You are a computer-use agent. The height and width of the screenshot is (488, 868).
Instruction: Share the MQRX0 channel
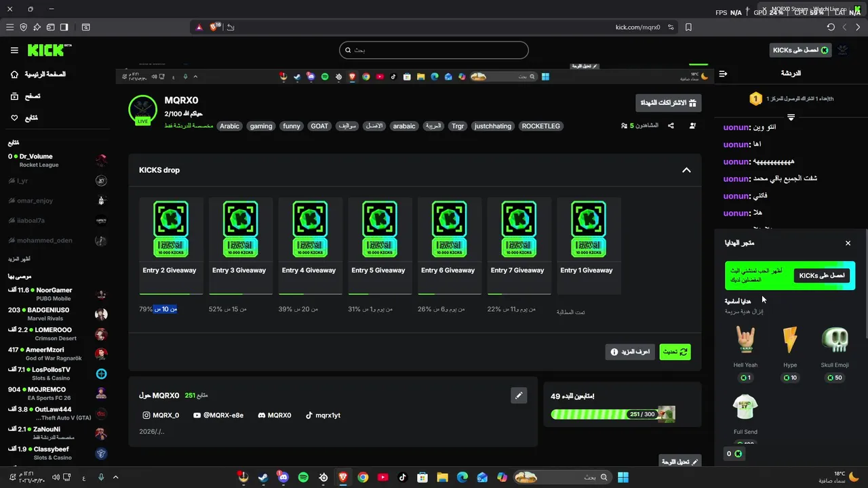(x=671, y=125)
